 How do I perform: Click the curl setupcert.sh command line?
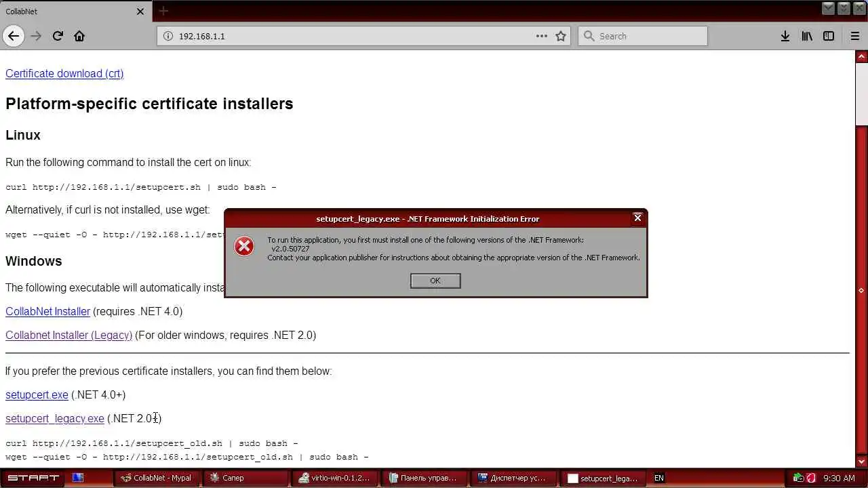(141, 187)
